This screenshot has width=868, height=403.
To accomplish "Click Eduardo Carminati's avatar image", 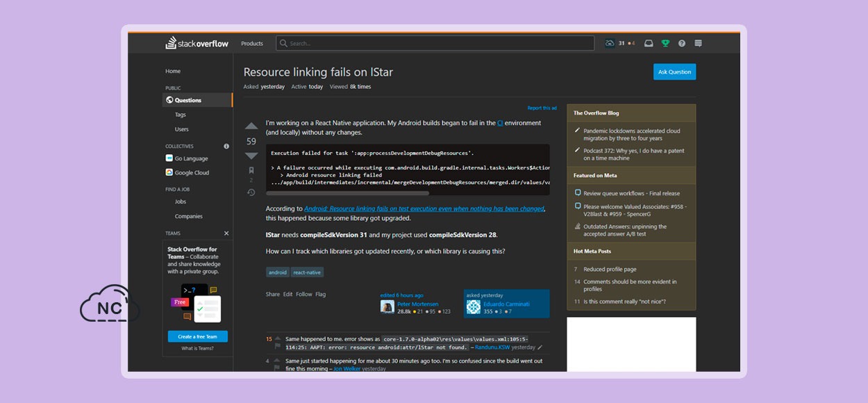I will [474, 307].
